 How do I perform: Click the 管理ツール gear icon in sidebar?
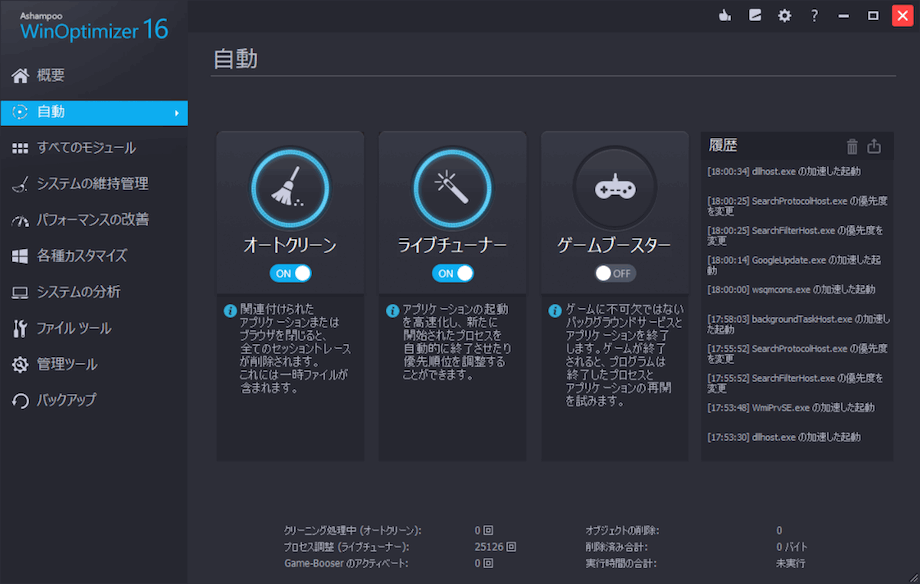point(20,364)
